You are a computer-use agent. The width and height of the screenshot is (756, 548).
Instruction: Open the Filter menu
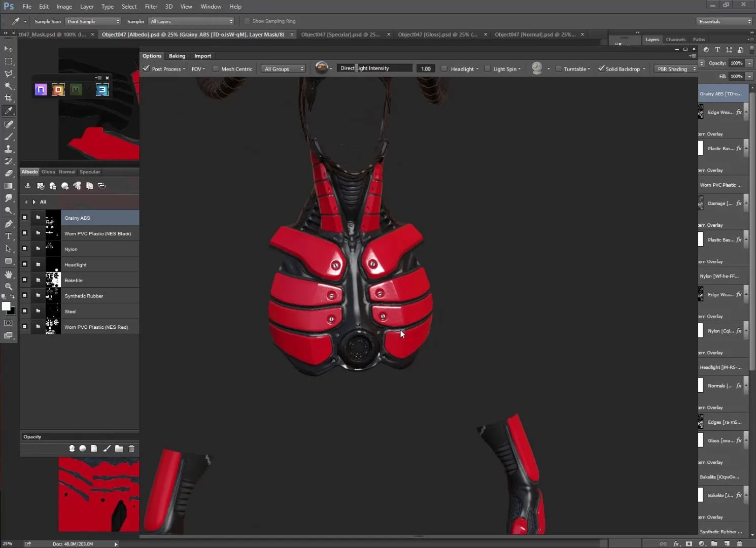click(151, 7)
